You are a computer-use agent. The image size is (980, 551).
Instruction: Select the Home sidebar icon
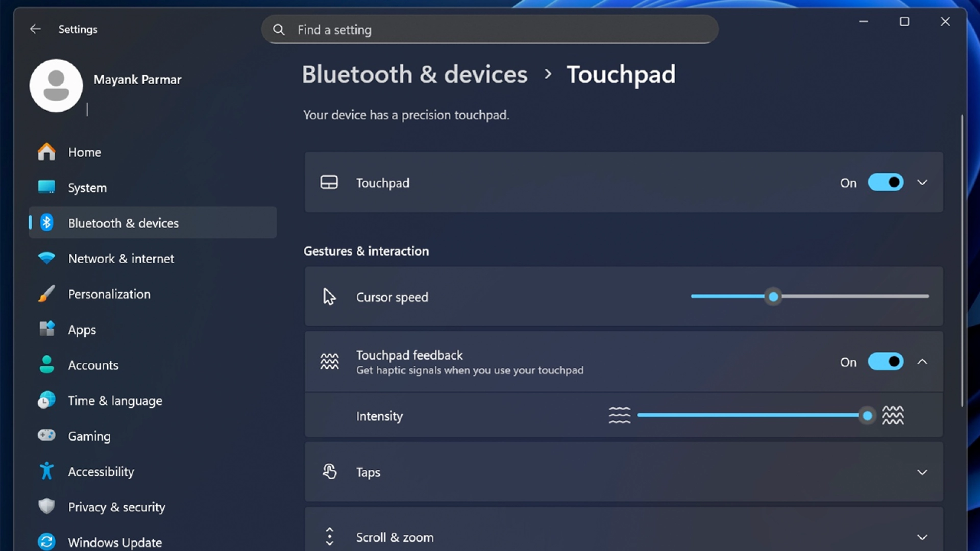[x=46, y=152]
